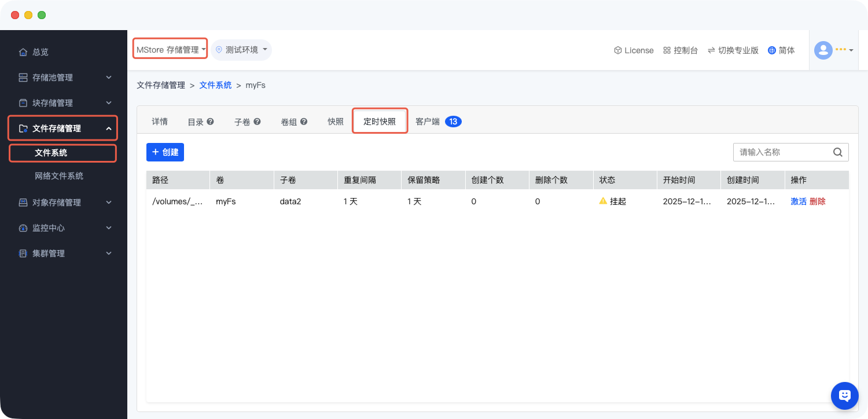The height and width of the screenshot is (419, 868).
Task: Click 激活 link for data2 row
Action: tap(799, 201)
